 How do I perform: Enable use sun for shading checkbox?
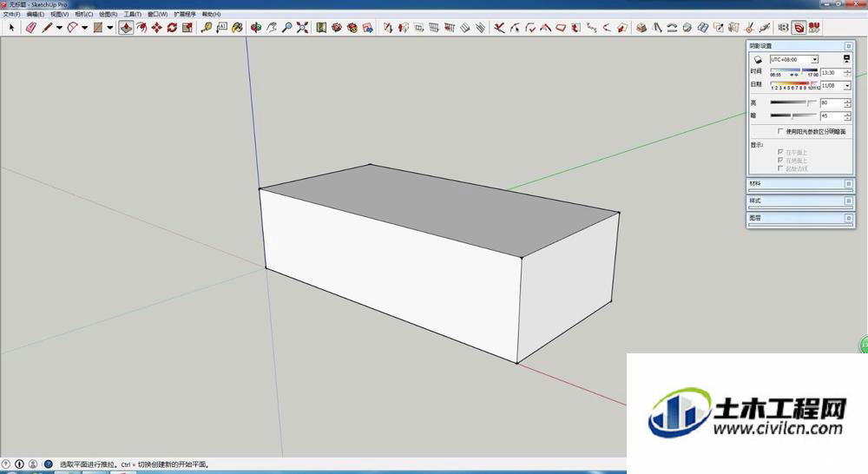(780, 131)
